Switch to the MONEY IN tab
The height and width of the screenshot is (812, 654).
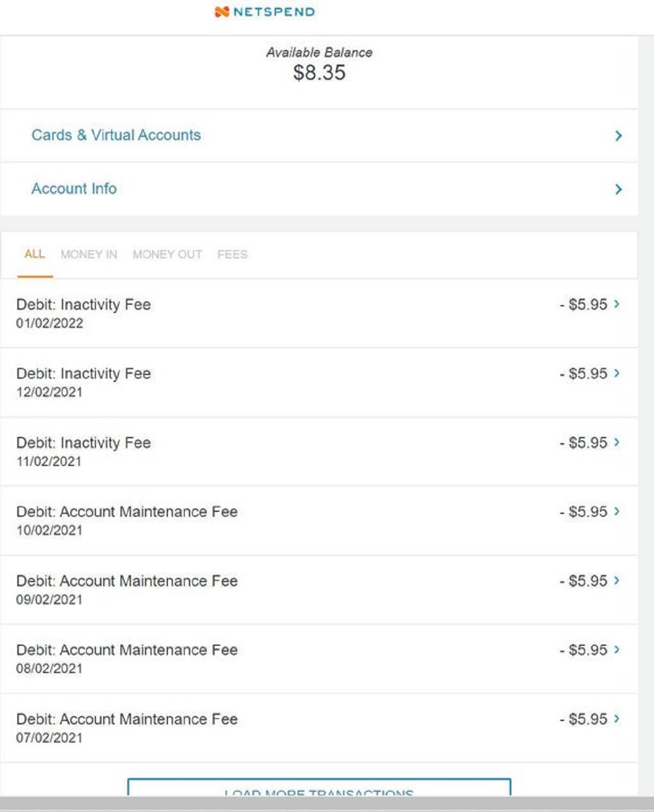click(89, 254)
